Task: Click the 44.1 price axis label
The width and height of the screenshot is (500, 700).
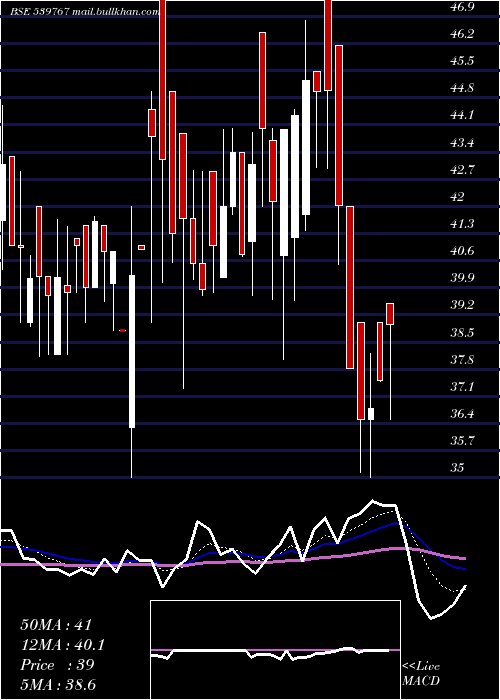Action: pyautogui.click(x=462, y=116)
